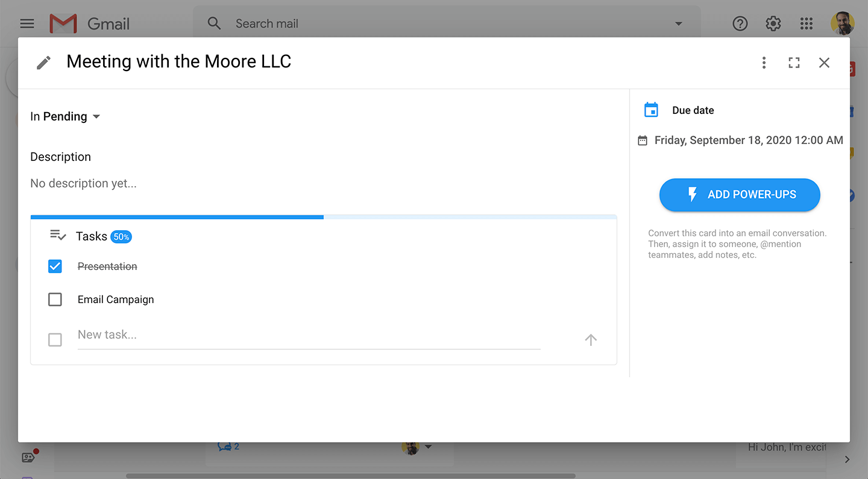Submit new task with up arrow
The width and height of the screenshot is (868, 479).
[x=591, y=340]
